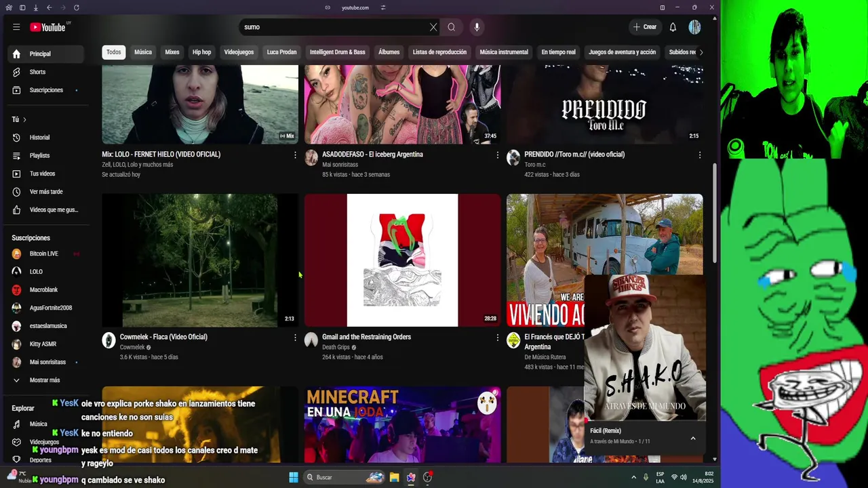Image resolution: width=868 pixels, height=488 pixels.
Task: Open the Mai sonrisitas channel under ASADODEFASO
Action: coord(340,165)
